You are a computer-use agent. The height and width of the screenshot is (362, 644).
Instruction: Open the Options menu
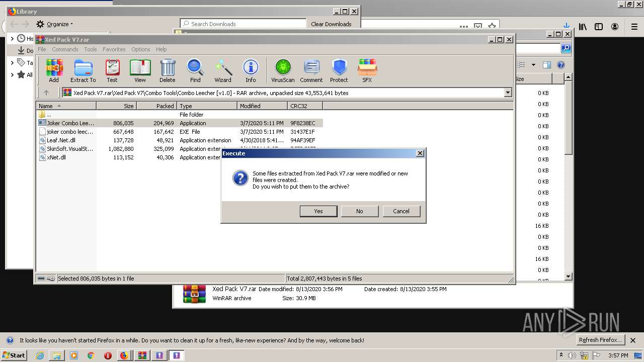coord(141,49)
